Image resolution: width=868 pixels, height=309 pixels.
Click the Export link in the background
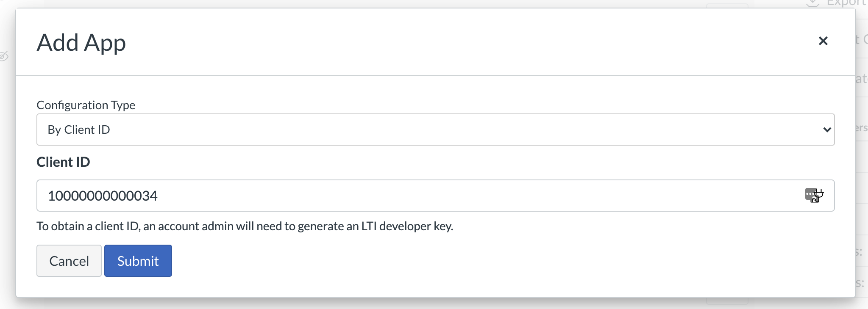tap(846, 3)
